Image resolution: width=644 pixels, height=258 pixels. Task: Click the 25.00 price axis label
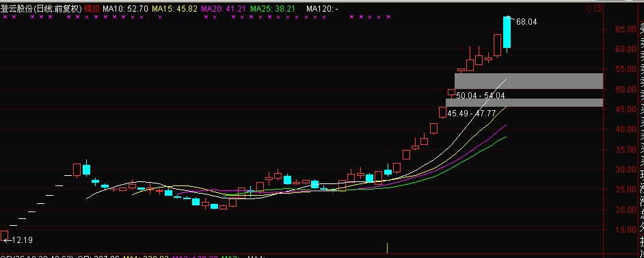[x=626, y=190]
